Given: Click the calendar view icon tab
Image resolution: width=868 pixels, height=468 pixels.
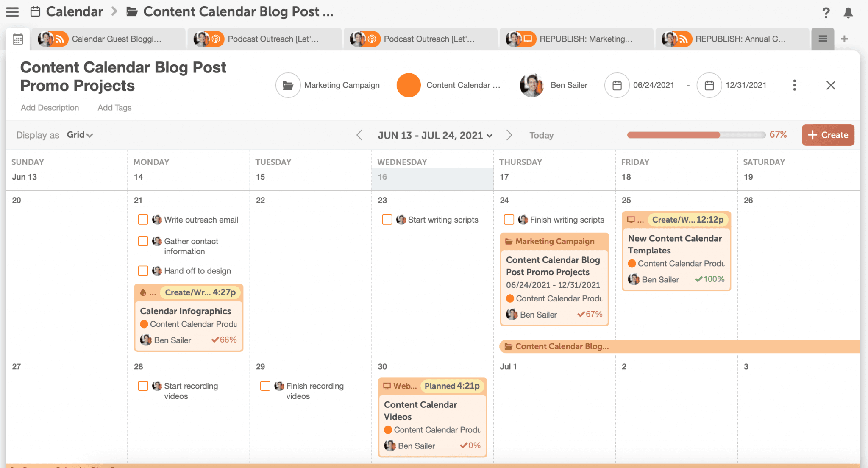Looking at the screenshot, I should pyautogui.click(x=18, y=39).
